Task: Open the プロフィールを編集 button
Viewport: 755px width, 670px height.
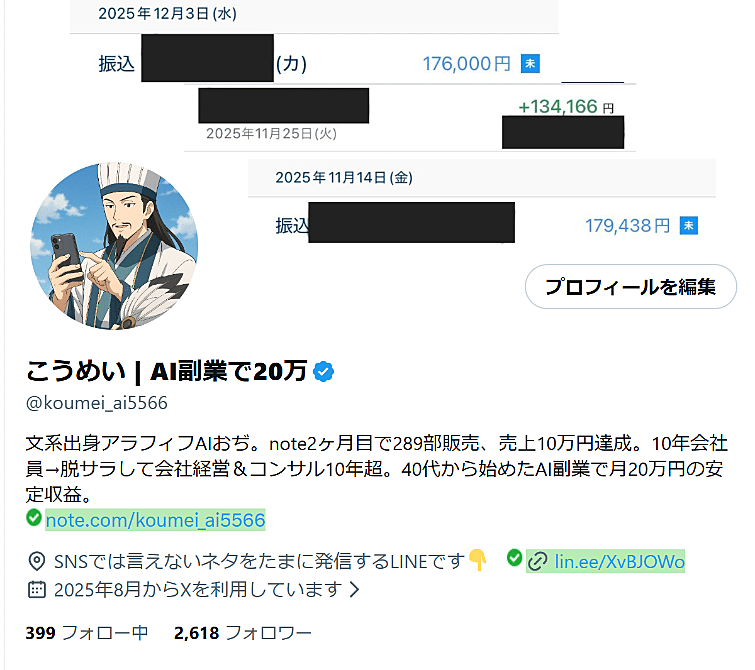Action: 631,287
